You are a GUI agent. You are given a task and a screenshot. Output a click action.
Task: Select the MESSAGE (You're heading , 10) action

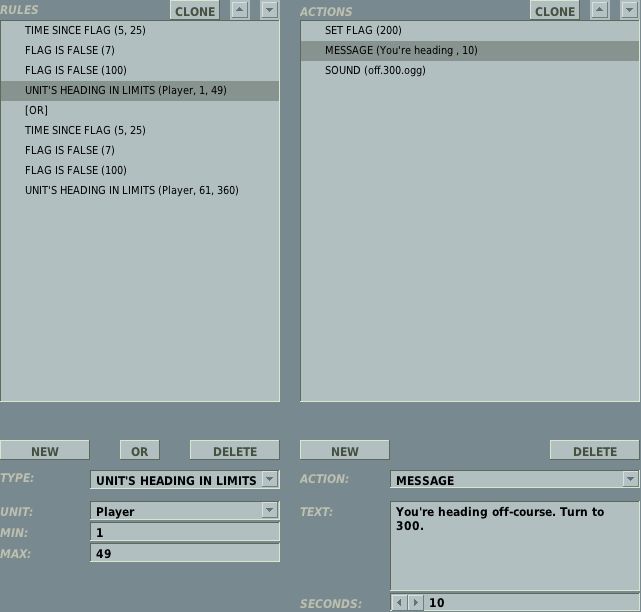[470, 50]
